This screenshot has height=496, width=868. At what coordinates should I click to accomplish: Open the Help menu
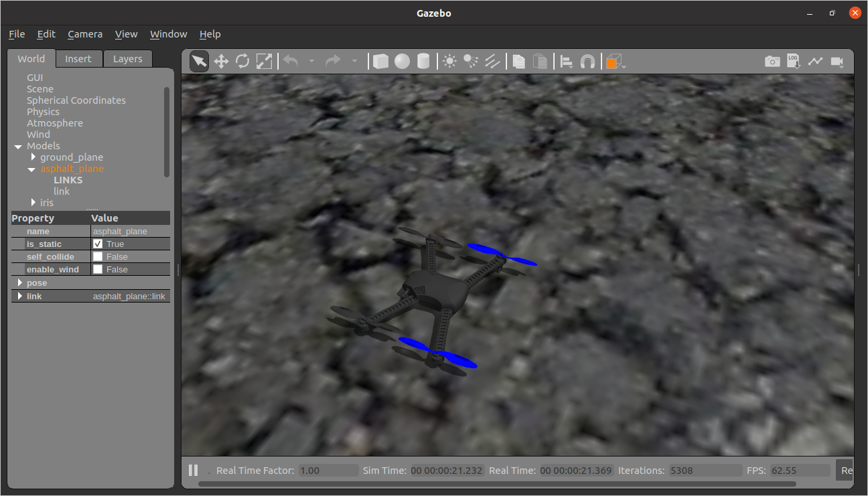(210, 34)
